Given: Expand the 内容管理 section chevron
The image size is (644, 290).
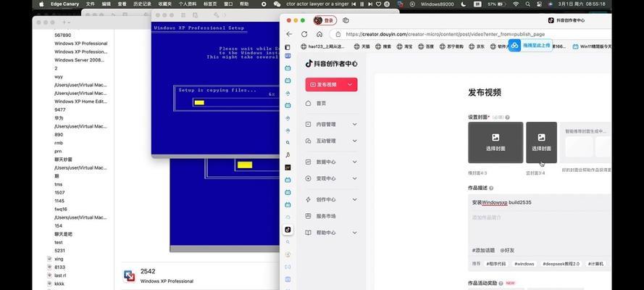Looking at the screenshot, I should coord(355,124).
